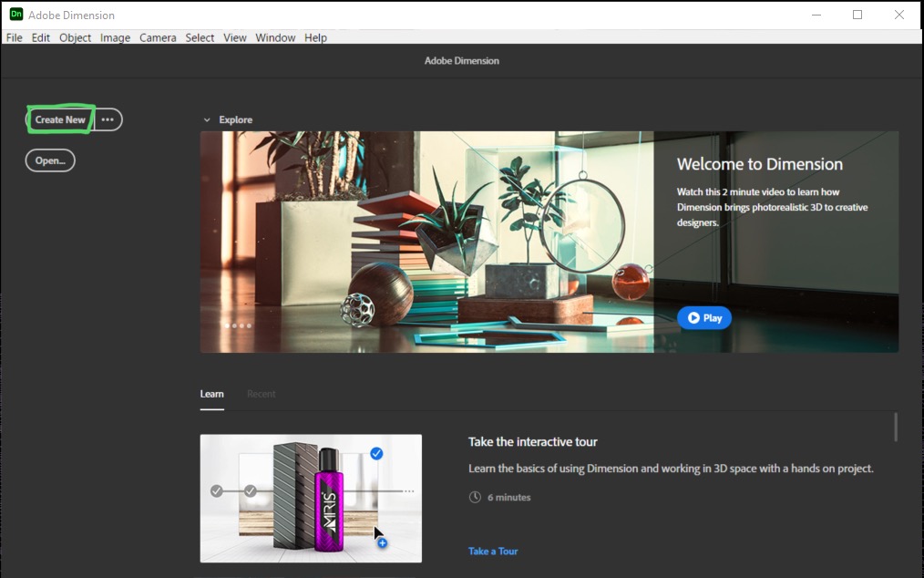Open the Edit menu
The width and height of the screenshot is (924, 578).
coord(41,37)
